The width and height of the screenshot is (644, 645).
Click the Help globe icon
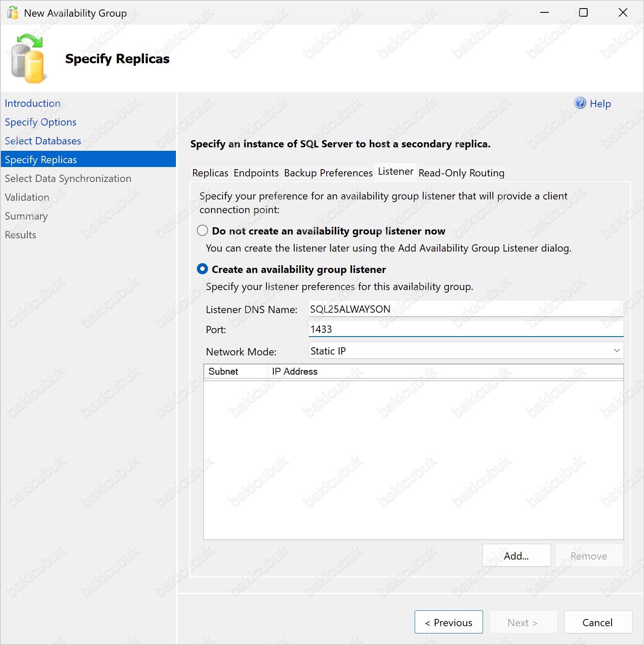(580, 103)
